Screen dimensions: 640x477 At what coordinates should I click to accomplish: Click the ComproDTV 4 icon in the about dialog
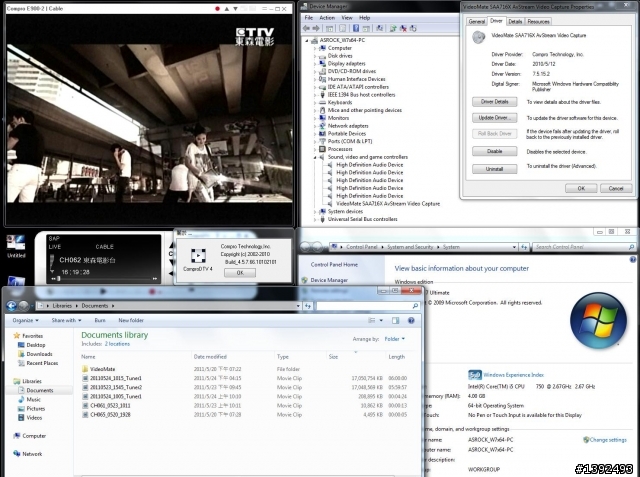tap(198, 256)
